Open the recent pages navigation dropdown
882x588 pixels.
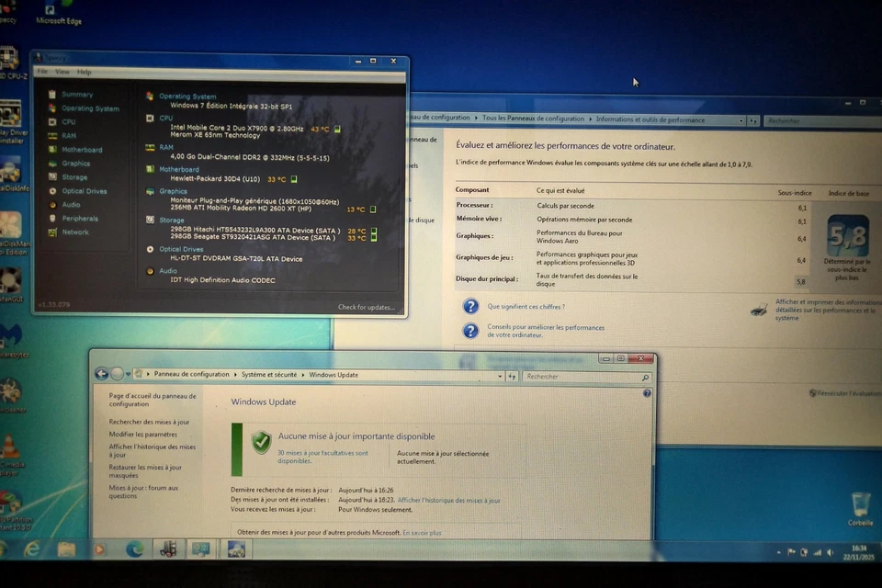[130, 374]
